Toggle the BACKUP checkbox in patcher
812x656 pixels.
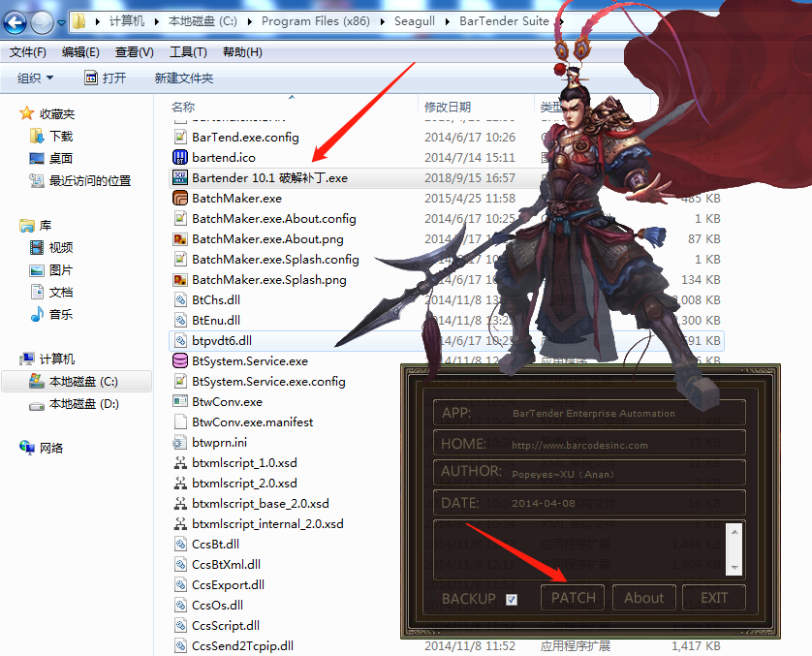click(x=511, y=599)
